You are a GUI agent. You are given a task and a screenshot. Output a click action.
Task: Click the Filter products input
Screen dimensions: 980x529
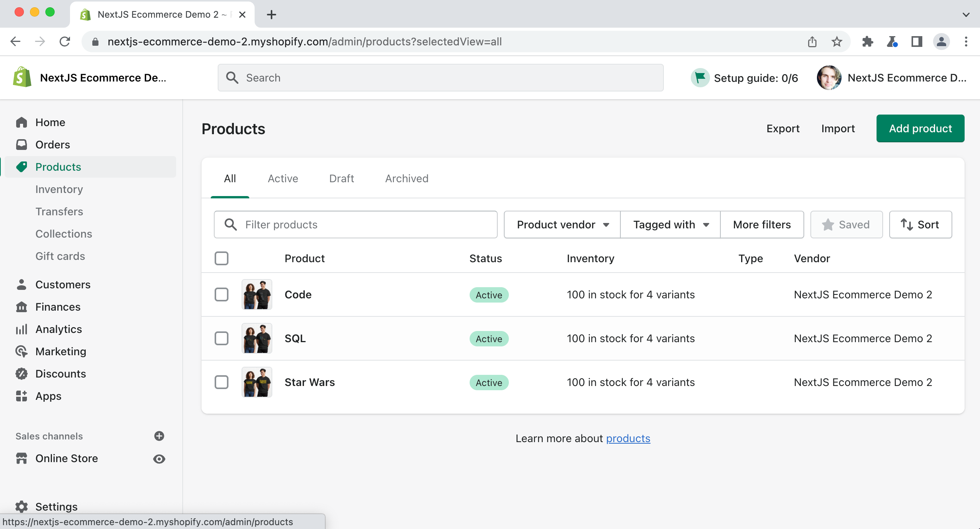pos(355,225)
